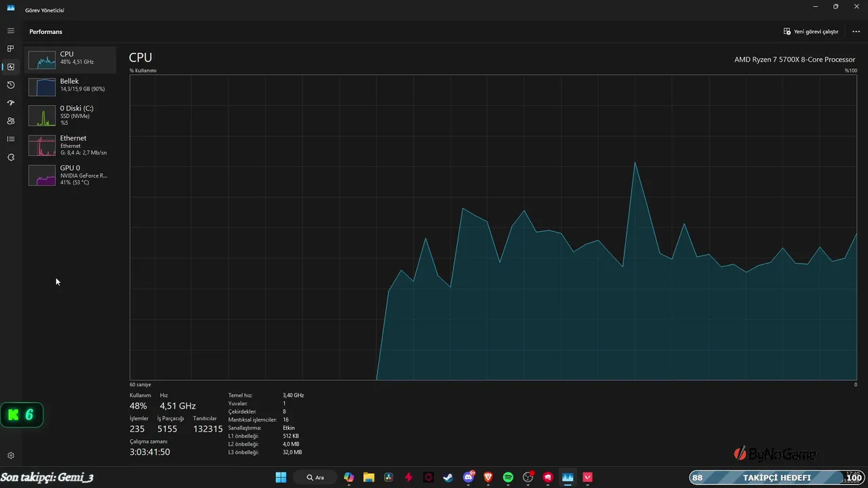Select the 0 Diski (C:) entry
This screenshot has height=488, width=868.
(x=70, y=115)
